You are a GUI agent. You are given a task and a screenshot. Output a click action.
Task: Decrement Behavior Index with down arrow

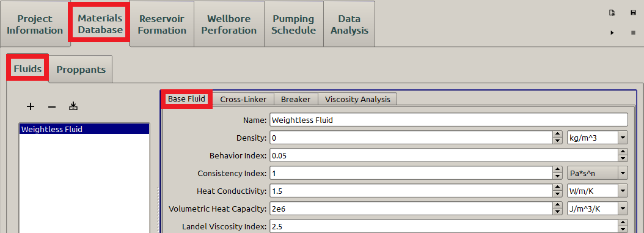click(623, 159)
